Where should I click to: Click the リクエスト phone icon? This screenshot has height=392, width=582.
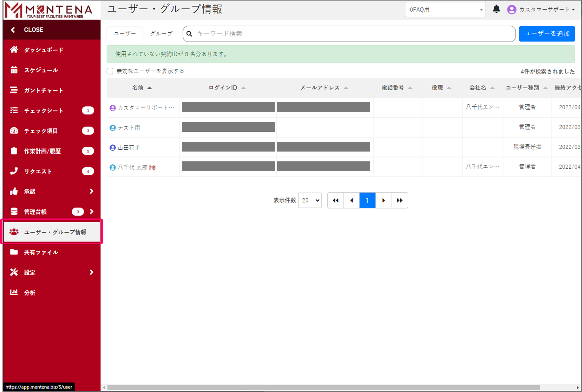pos(14,171)
